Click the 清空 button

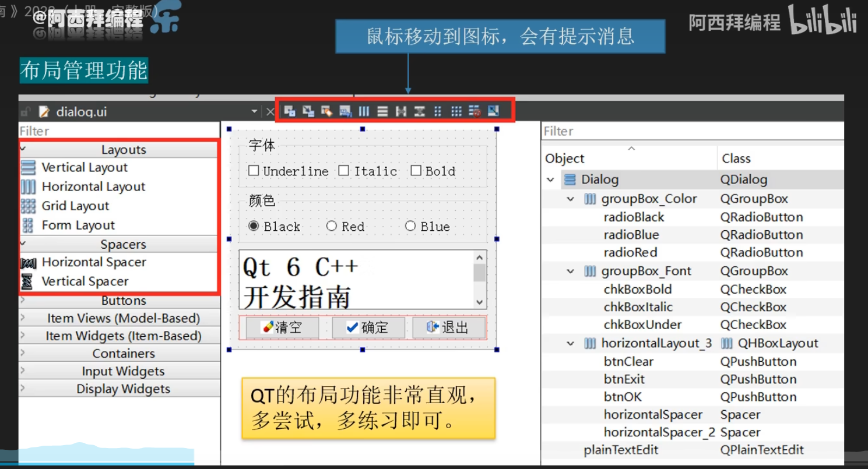(x=282, y=327)
